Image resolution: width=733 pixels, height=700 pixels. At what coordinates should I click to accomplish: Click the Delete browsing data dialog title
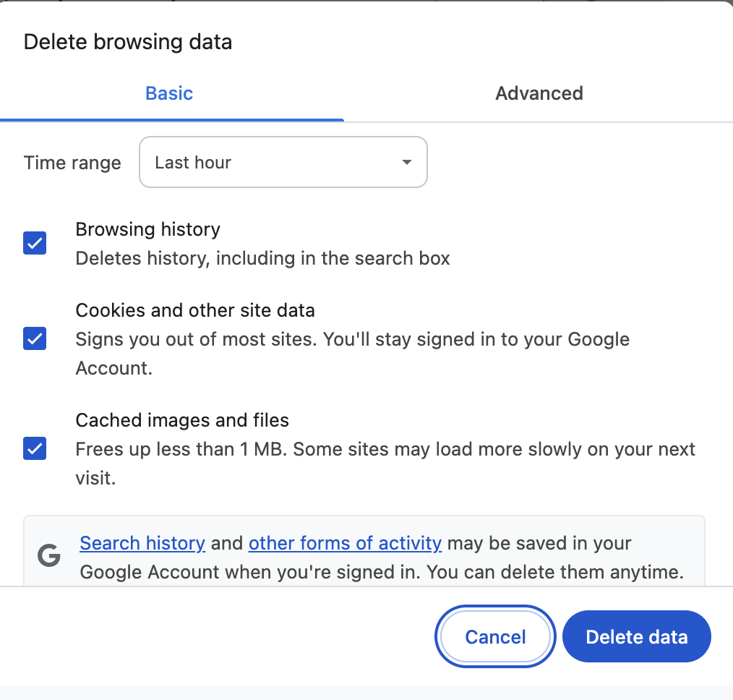(x=128, y=42)
